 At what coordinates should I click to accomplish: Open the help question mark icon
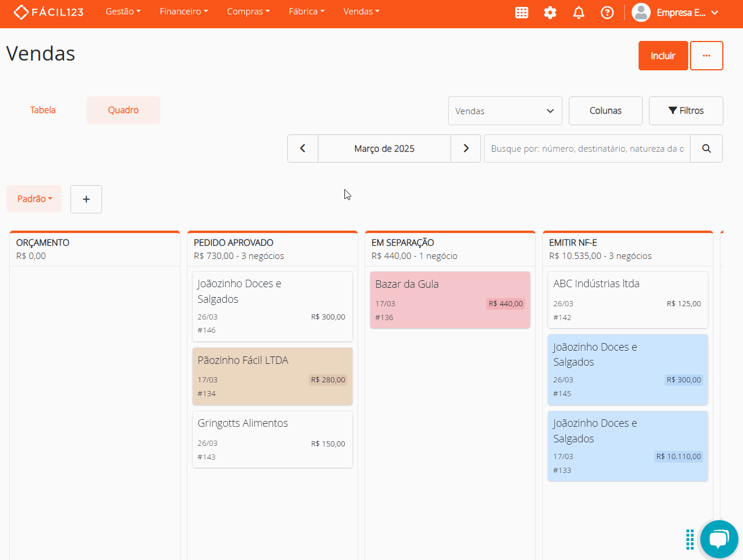pyautogui.click(x=607, y=13)
